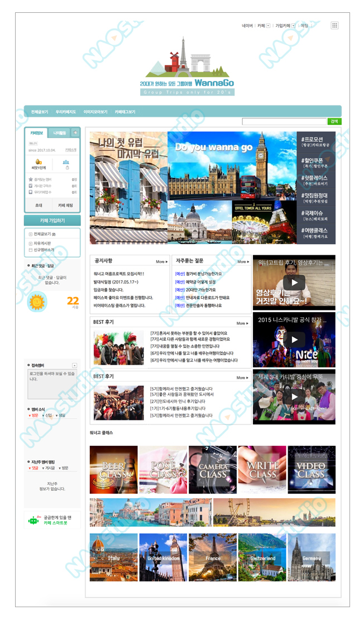Click the checkbox icon next to 게시판 구독수
This screenshot has width=364, height=620.
point(31,186)
